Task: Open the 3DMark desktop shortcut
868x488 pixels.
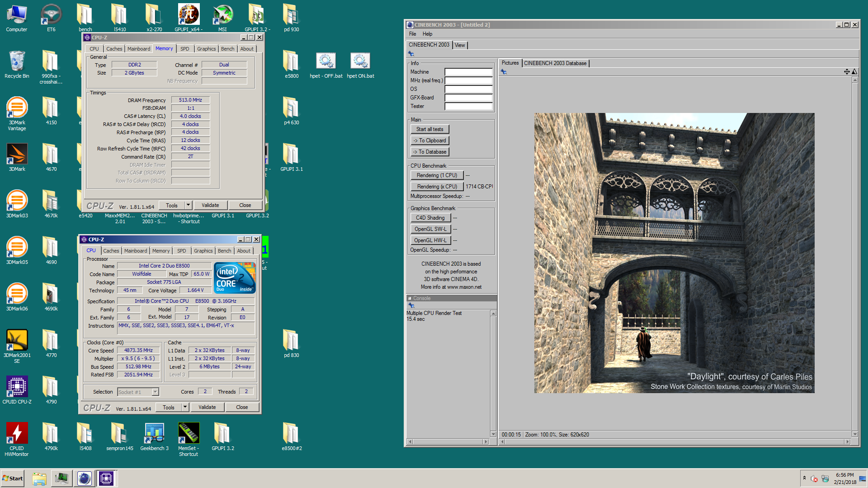Action: 17,158
